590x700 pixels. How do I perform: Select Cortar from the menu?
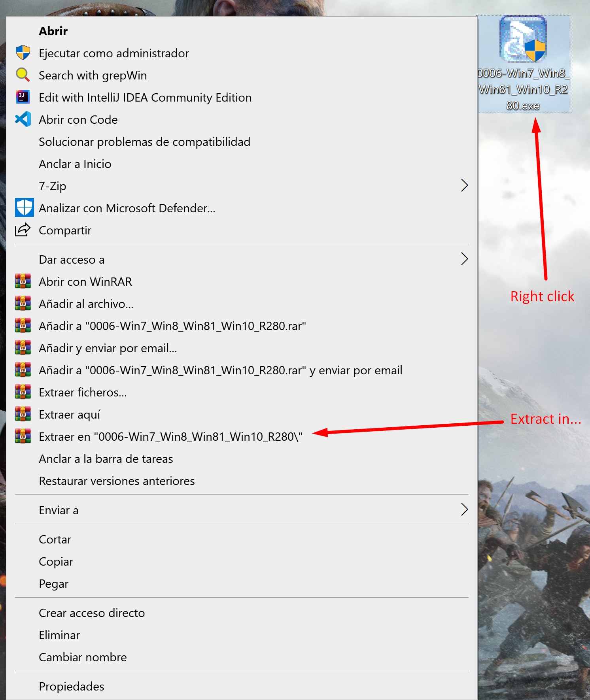(242, 539)
